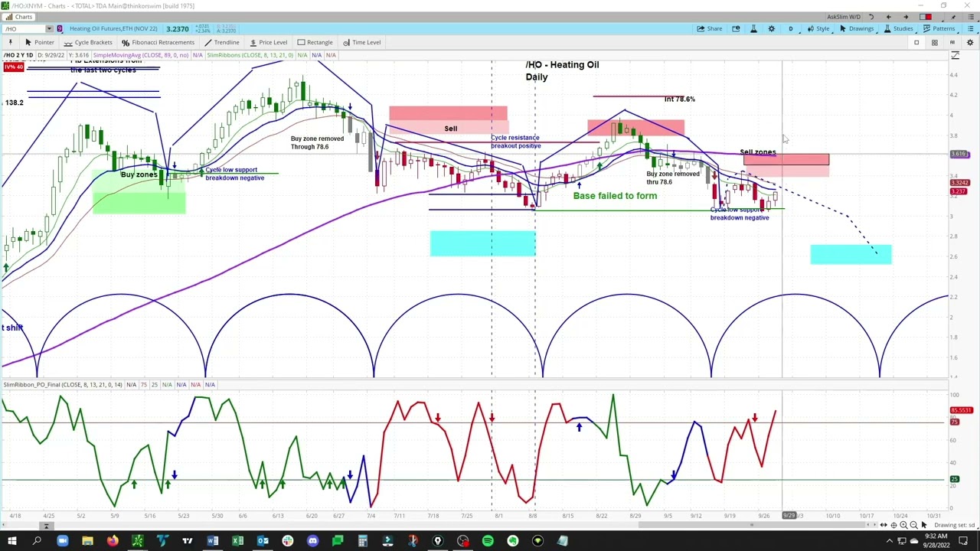Open Excel from the taskbar
Image resolution: width=980 pixels, height=551 pixels.
[x=237, y=542]
